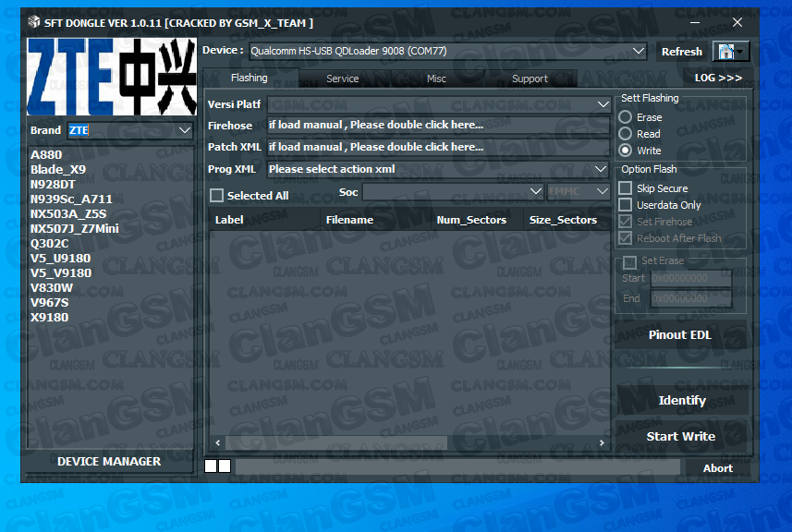Click the Refresh button
Viewport: 792px width, 532px height.
click(682, 52)
